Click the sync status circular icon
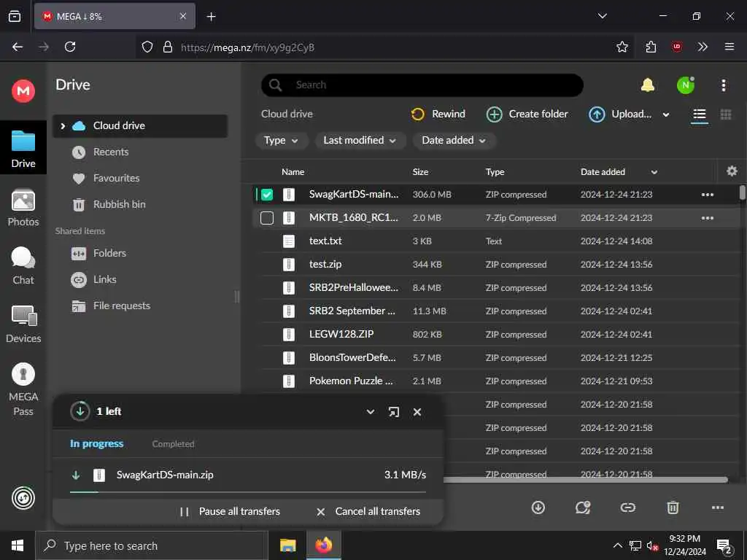Viewport: 747px width, 560px height. pos(23,498)
